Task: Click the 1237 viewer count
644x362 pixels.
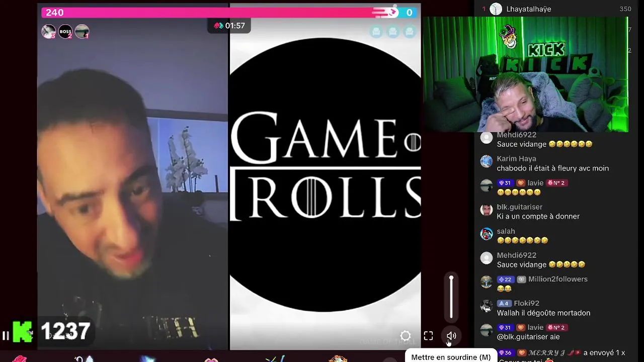Action: point(65,332)
